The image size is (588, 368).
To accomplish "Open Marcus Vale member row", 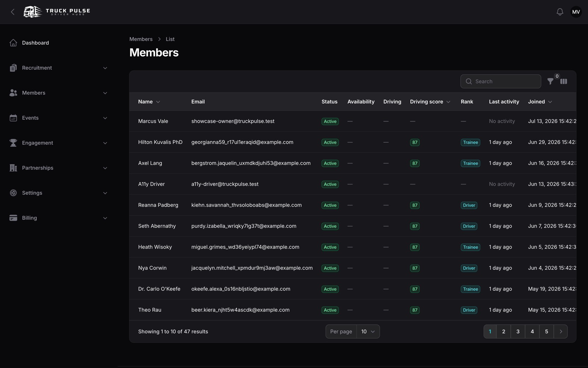I will [353, 121].
